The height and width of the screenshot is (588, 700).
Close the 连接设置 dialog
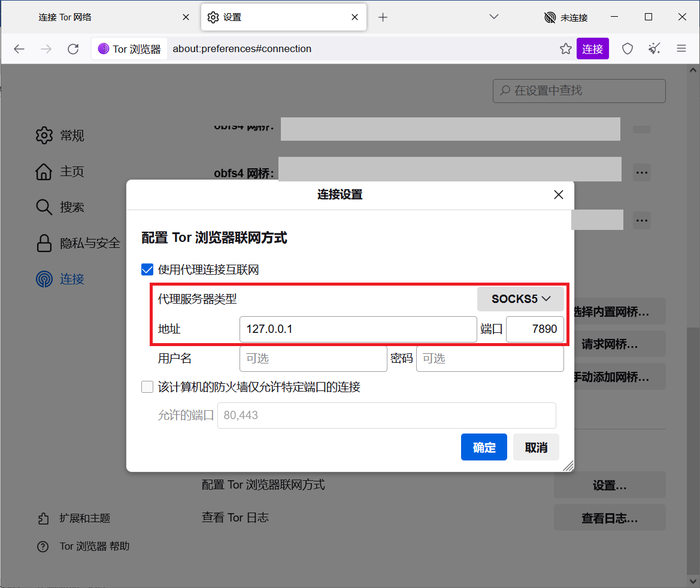coord(559,195)
